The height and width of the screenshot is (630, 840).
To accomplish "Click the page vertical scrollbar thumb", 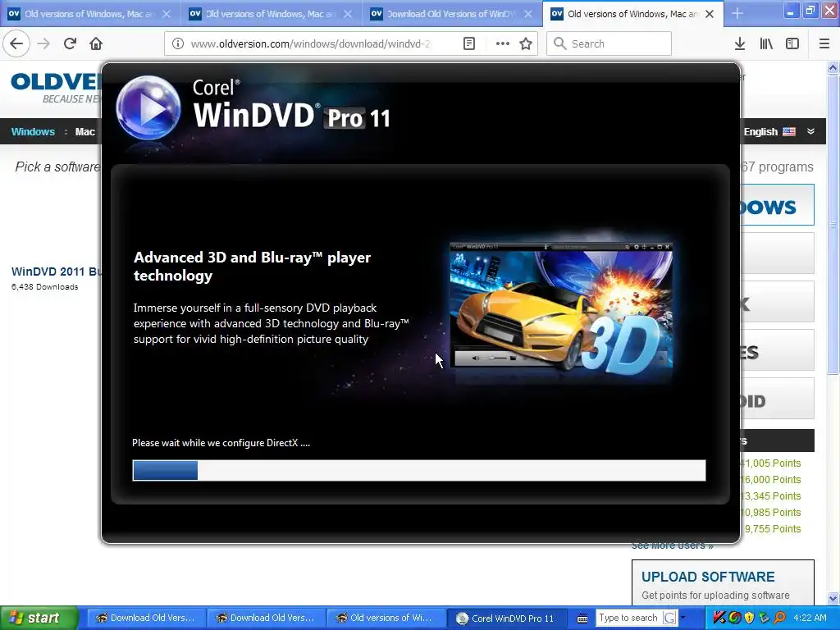I will tap(833, 225).
